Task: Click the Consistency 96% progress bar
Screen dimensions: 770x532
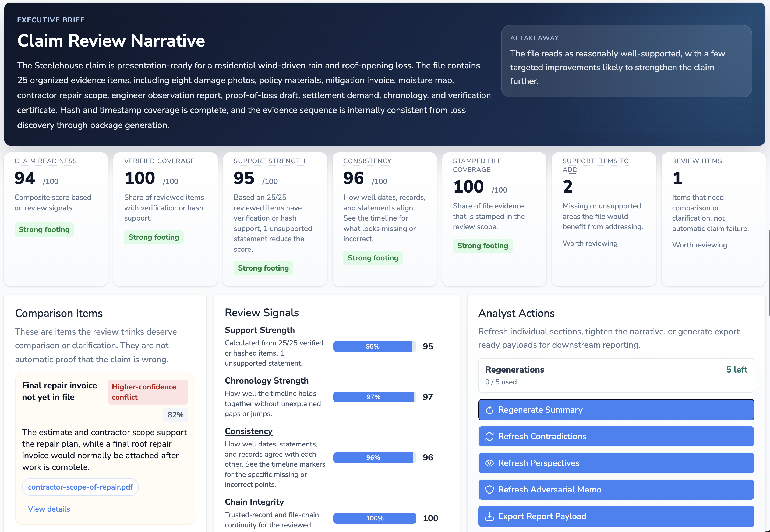Action: pyautogui.click(x=375, y=458)
